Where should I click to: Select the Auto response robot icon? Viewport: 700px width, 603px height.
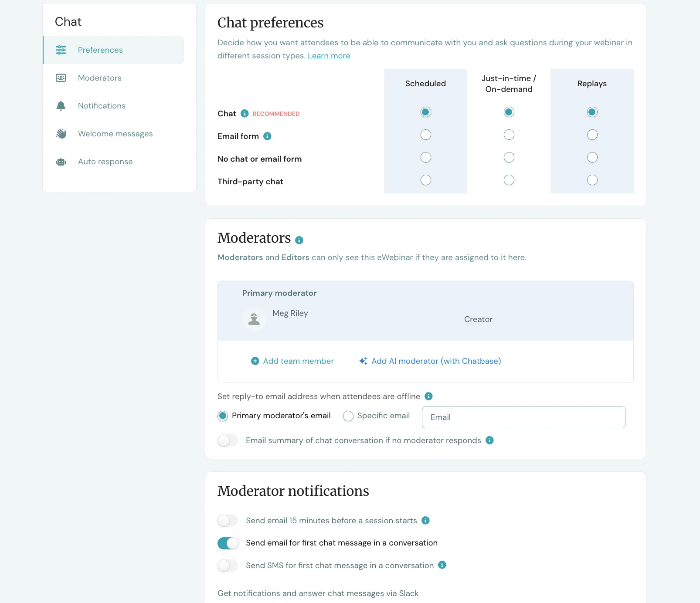pos(61,161)
